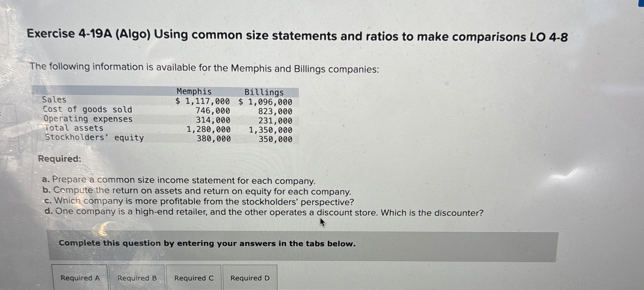Open the Required C tab
The height and width of the screenshot is (290, 644).
coord(194,278)
